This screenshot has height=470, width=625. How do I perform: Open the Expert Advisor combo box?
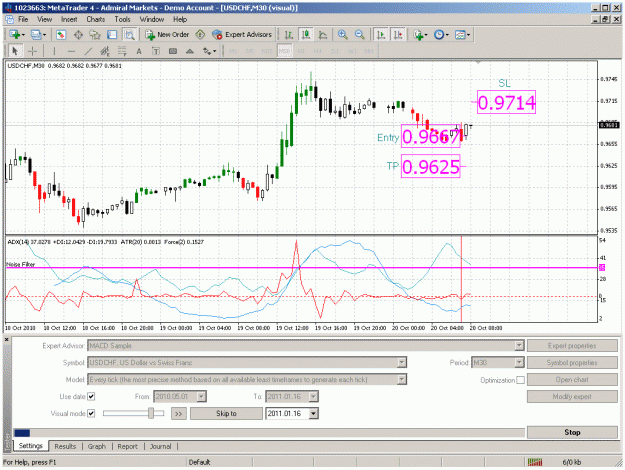306,346
